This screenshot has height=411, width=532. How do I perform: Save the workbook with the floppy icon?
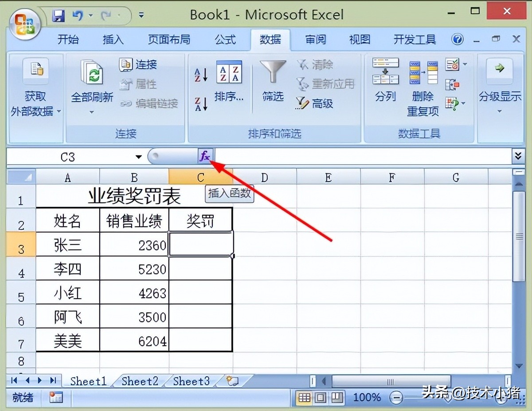pos(59,16)
